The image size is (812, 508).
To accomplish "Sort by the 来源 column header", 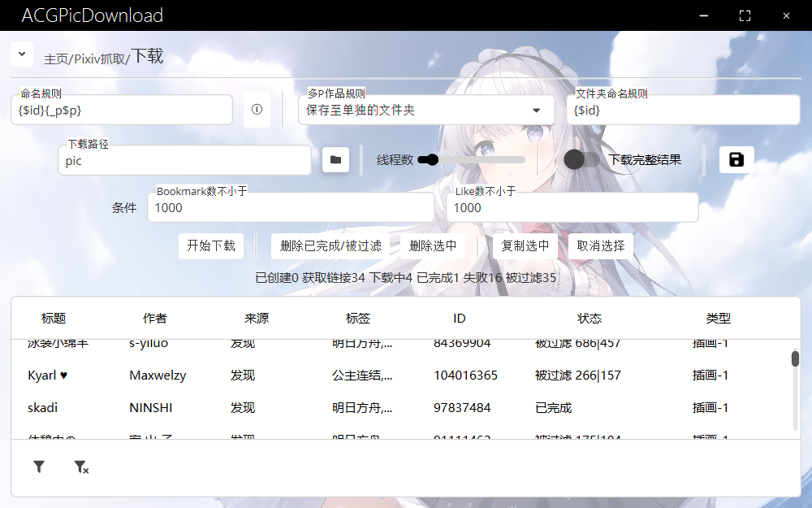I will coord(257,319).
